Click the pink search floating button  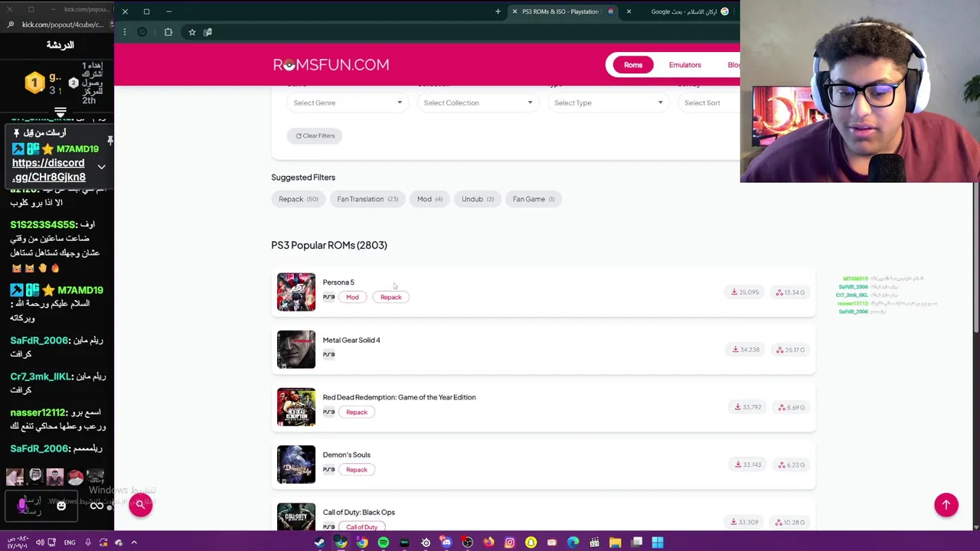click(x=140, y=504)
